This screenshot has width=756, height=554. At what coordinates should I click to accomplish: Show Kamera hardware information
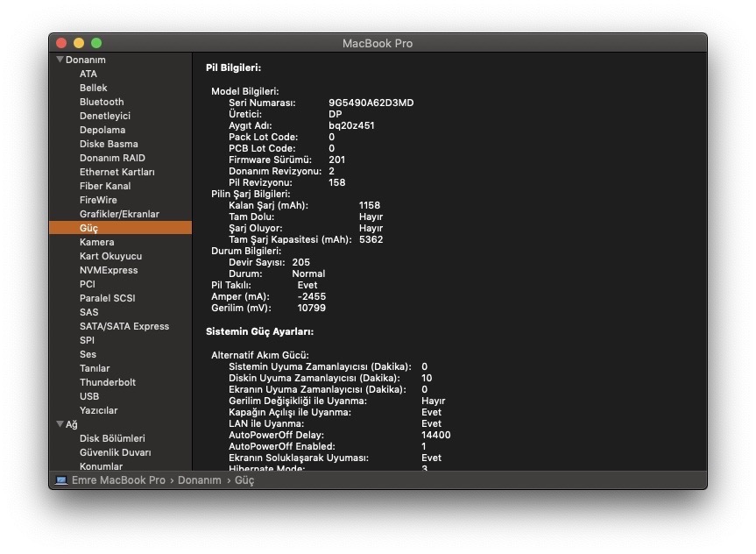pos(96,242)
